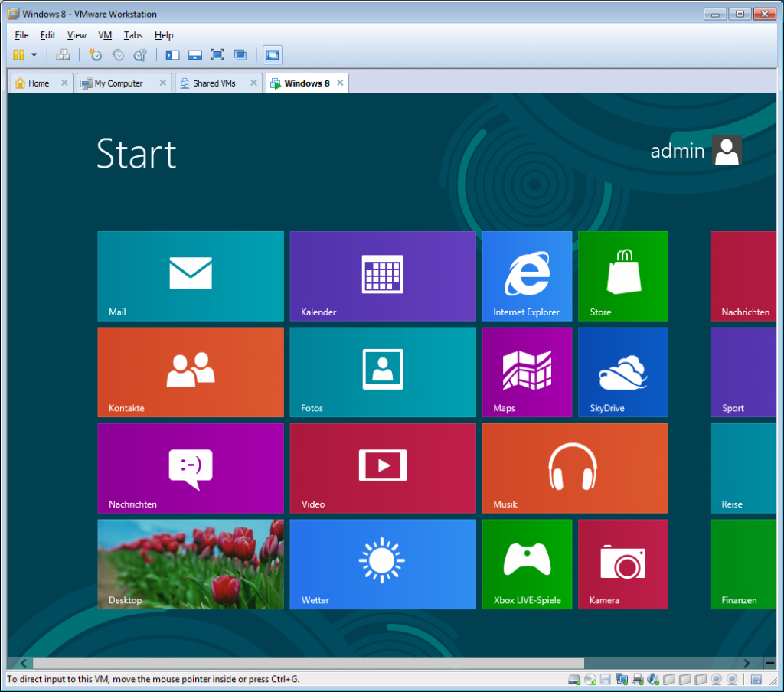This screenshot has width=784, height=692.
Task: Close the Shared VMs tab
Action: pyautogui.click(x=253, y=83)
